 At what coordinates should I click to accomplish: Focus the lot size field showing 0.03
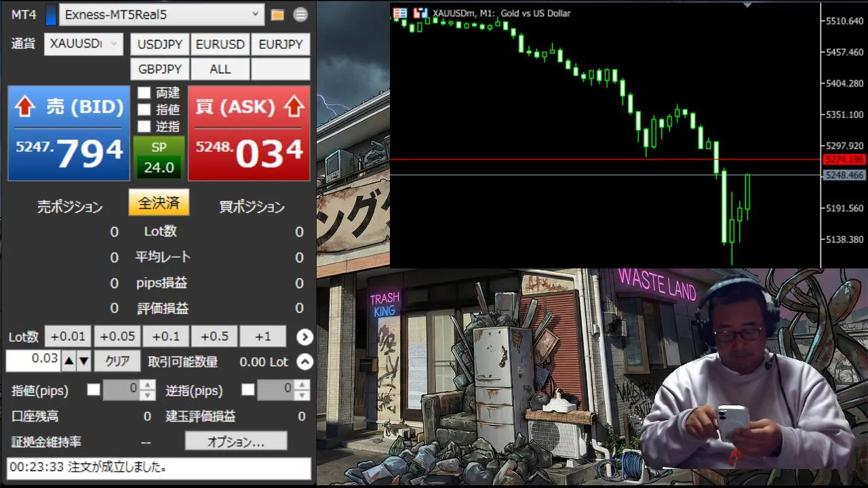click(33, 361)
